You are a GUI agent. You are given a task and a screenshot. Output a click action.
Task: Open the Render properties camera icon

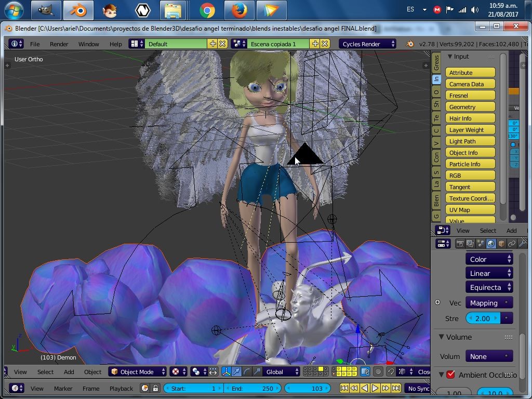point(460,243)
